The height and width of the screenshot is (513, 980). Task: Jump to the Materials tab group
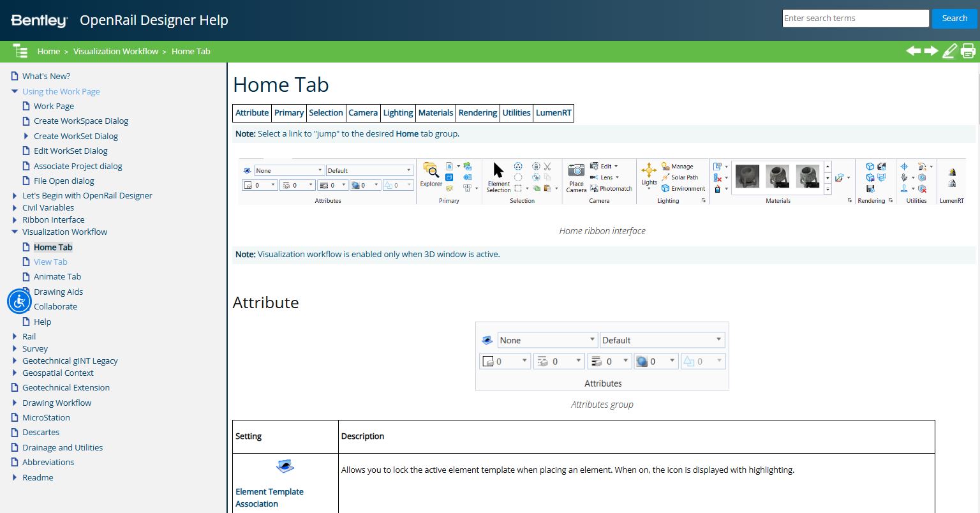click(436, 113)
